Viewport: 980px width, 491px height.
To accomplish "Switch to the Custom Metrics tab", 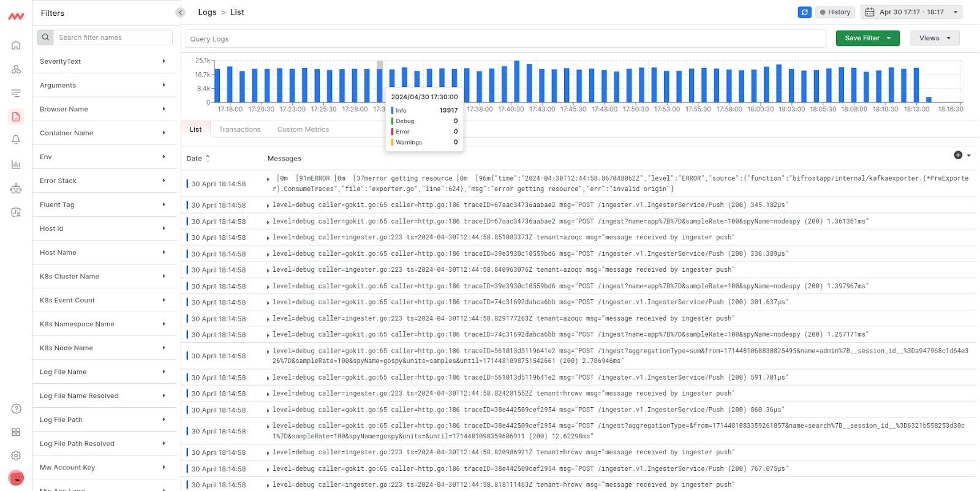I will [303, 129].
